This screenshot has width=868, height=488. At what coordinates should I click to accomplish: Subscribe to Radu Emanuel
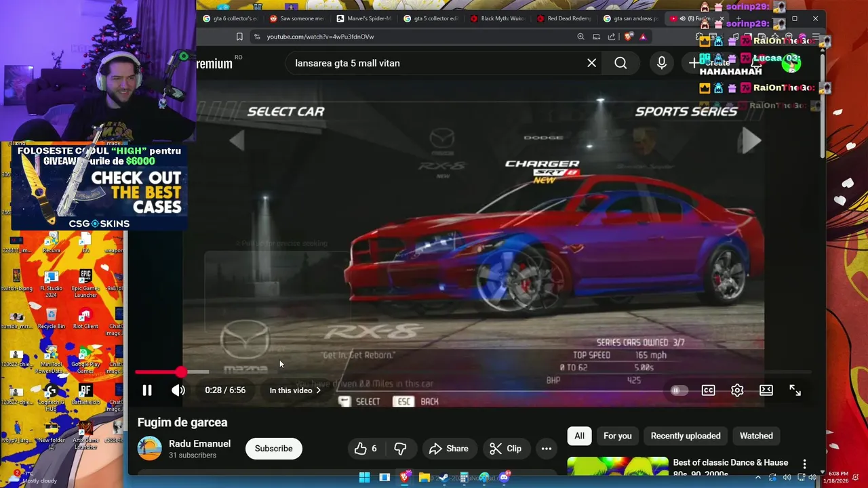tap(273, 449)
